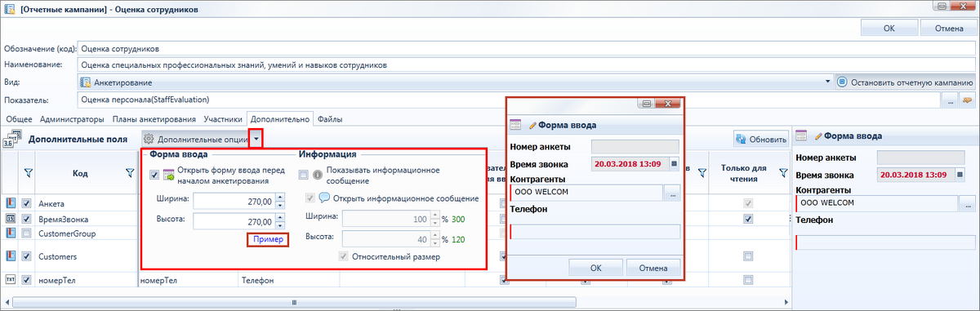Image resolution: width=980 pixels, height=311 pixels.
Task: Click the Наименование input field
Action: tap(527, 65)
